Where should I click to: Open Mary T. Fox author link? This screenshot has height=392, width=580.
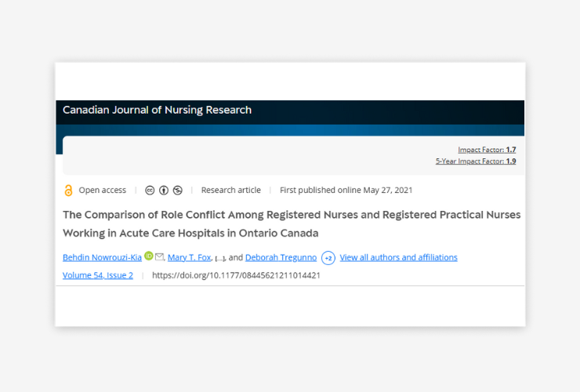(190, 257)
